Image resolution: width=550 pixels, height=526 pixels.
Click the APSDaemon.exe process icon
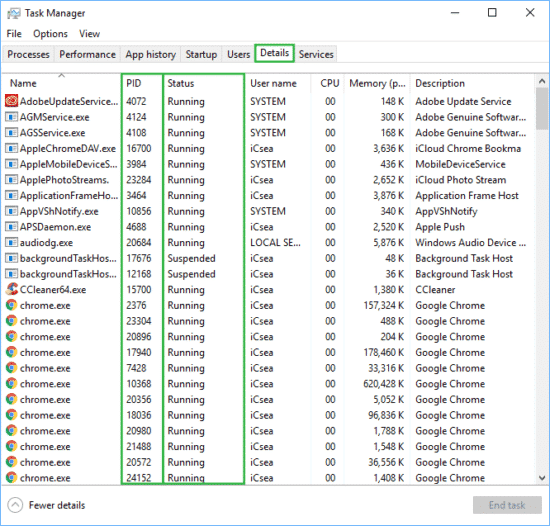[x=12, y=227]
